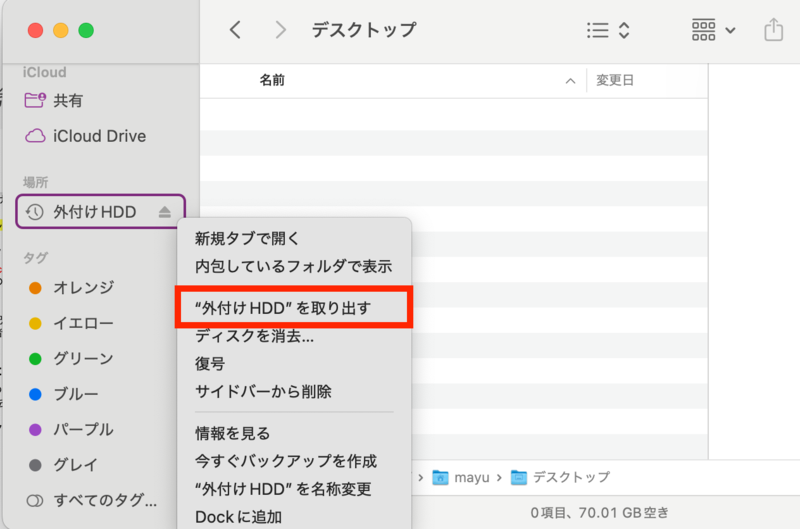Click the Share toolbar icon
Image resolution: width=800 pixels, height=529 pixels.
(773, 30)
